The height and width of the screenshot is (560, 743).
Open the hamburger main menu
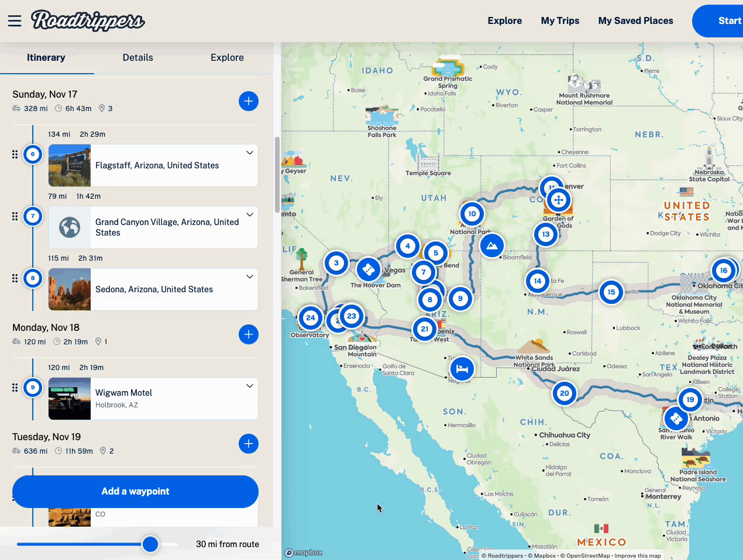pyautogui.click(x=15, y=21)
